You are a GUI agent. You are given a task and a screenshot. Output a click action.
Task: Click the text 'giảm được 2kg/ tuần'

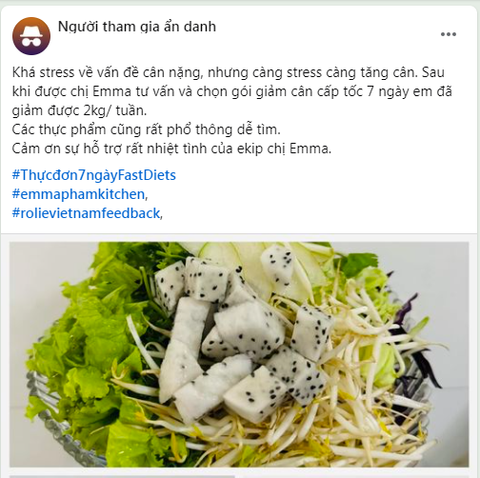(x=79, y=110)
